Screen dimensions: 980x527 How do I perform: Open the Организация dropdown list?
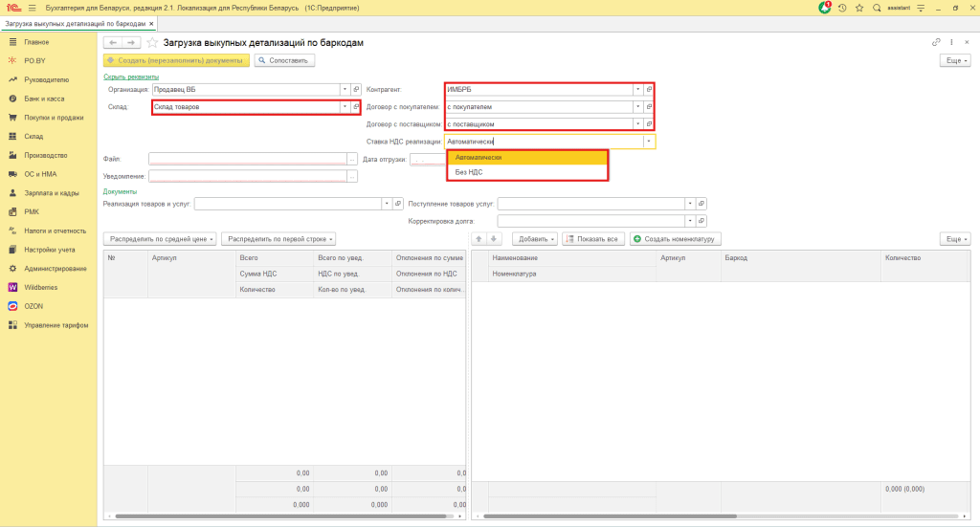click(x=345, y=89)
